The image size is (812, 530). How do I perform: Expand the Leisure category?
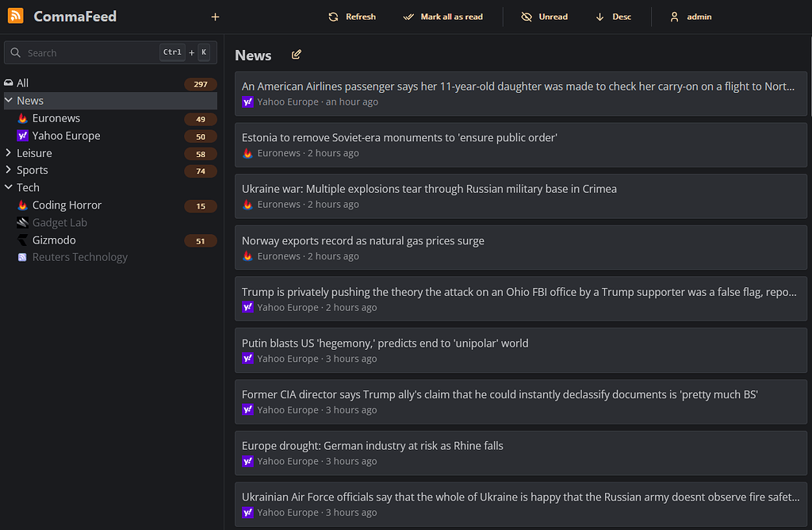point(7,152)
